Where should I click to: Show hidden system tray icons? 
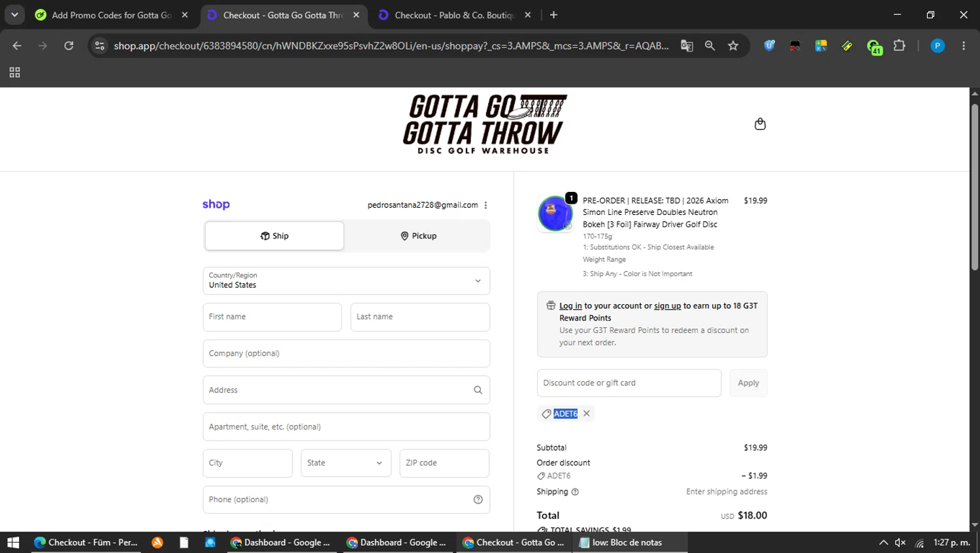click(x=883, y=543)
